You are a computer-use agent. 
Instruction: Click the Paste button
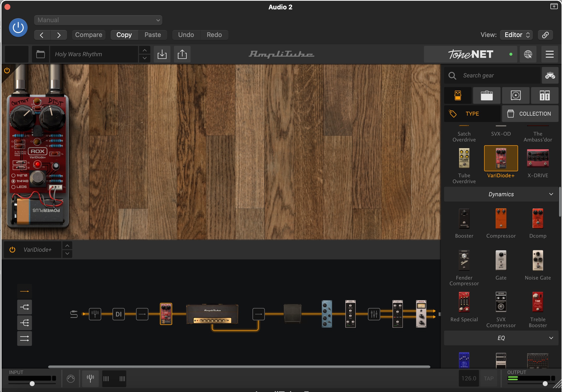pyautogui.click(x=153, y=35)
